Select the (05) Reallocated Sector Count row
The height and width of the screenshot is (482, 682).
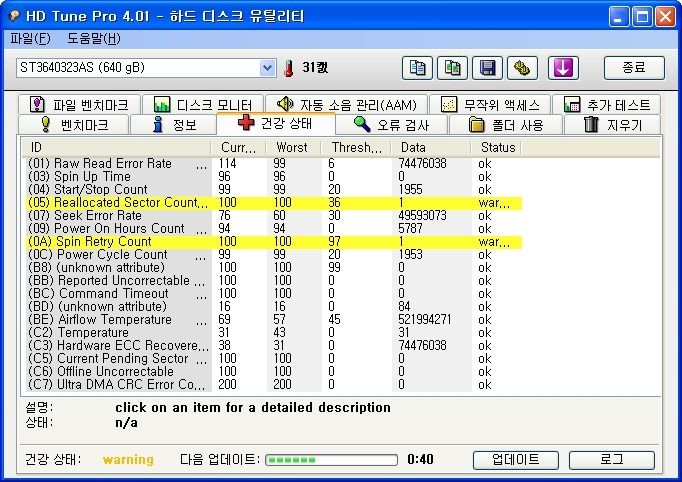coord(272,203)
